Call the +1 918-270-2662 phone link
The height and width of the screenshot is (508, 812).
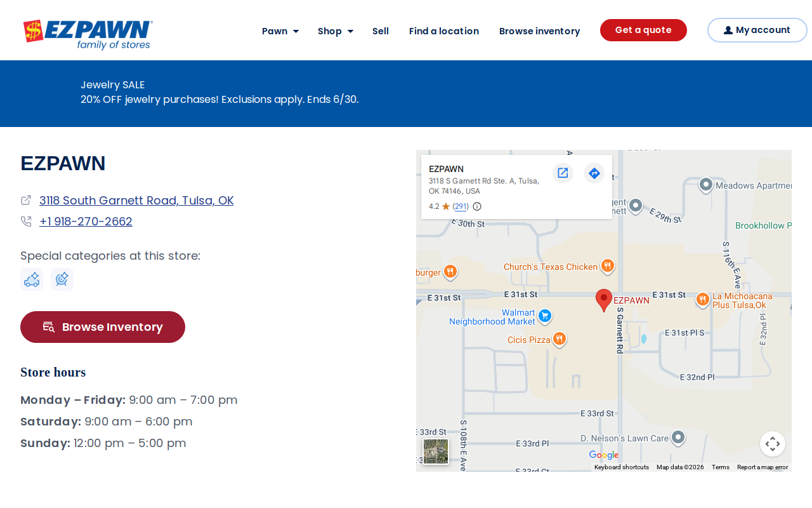(86, 222)
